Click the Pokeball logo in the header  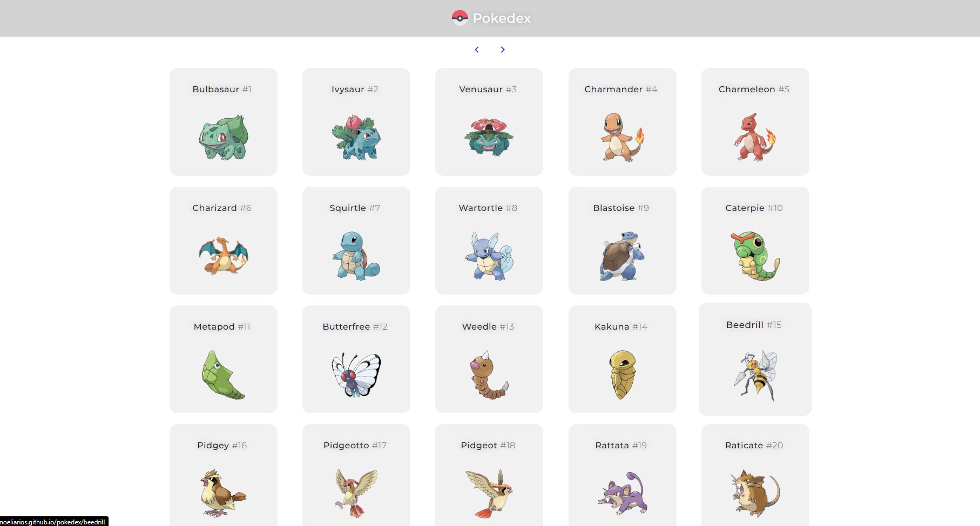tap(461, 18)
